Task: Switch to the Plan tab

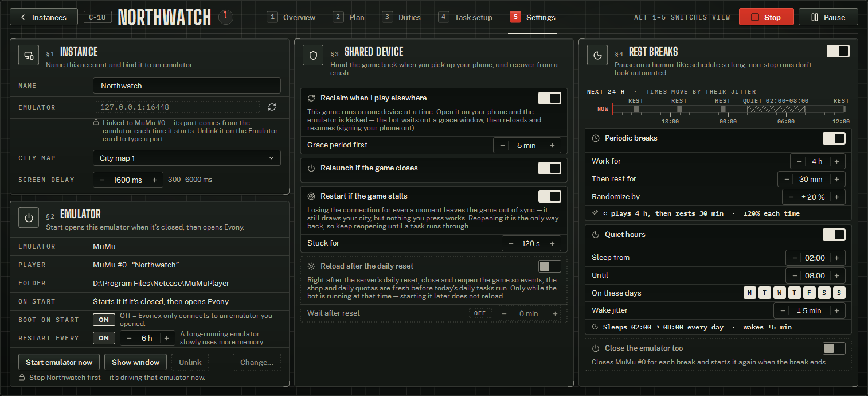Action: 349,17
